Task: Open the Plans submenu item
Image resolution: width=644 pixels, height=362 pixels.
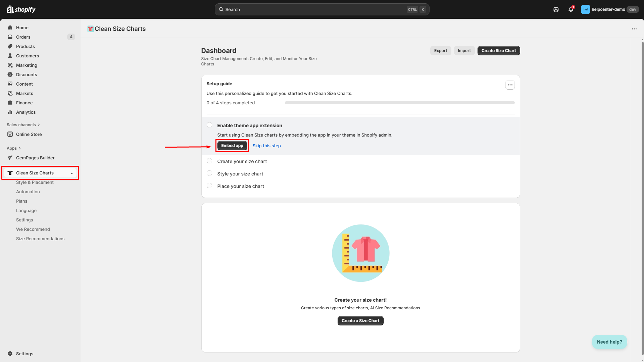Action: point(22,201)
